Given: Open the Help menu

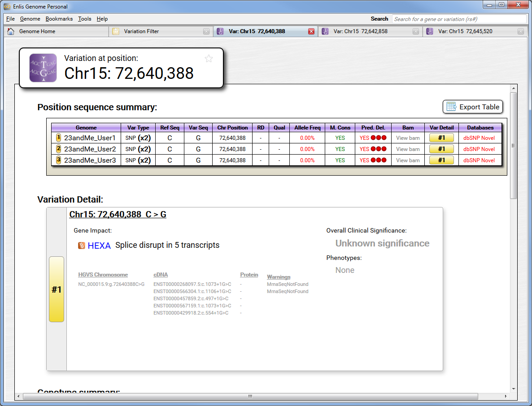Looking at the screenshot, I should tap(102, 19).
